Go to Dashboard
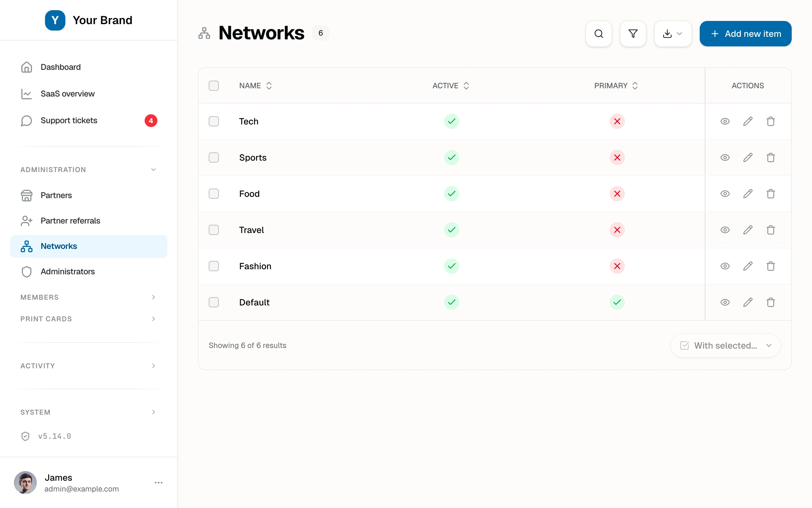812x508 pixels. click(x=88, y=67)
